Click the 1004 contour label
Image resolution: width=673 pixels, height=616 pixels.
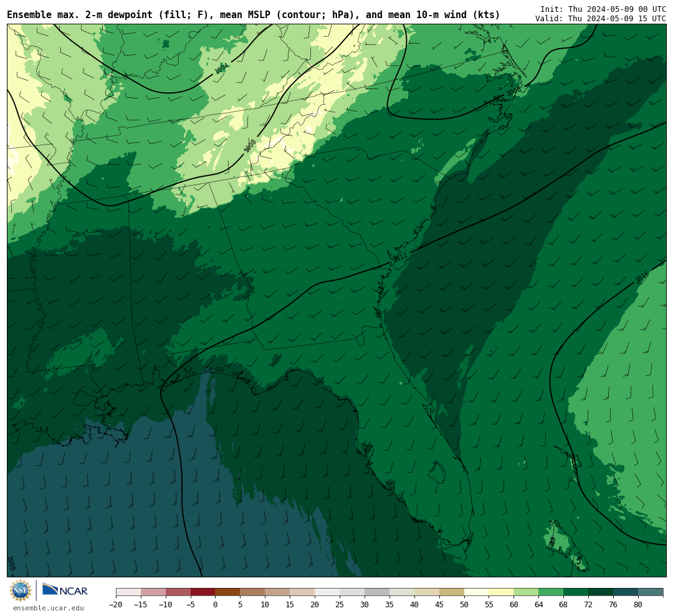221,68
